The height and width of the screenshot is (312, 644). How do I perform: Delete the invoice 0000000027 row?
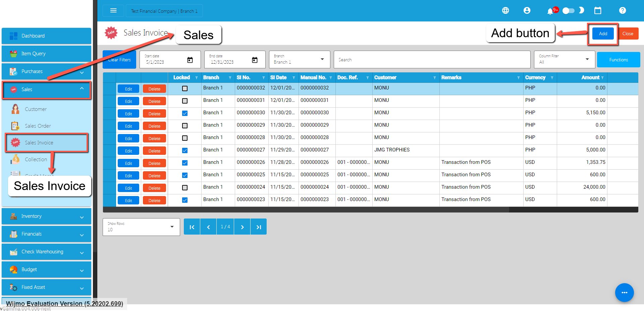click(x=154, y=151)
